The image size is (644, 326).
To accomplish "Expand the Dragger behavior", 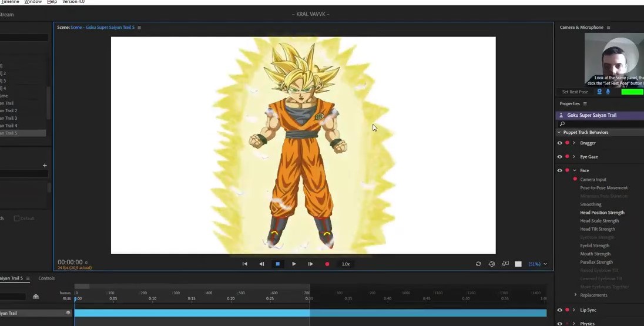I will [573, 143].
